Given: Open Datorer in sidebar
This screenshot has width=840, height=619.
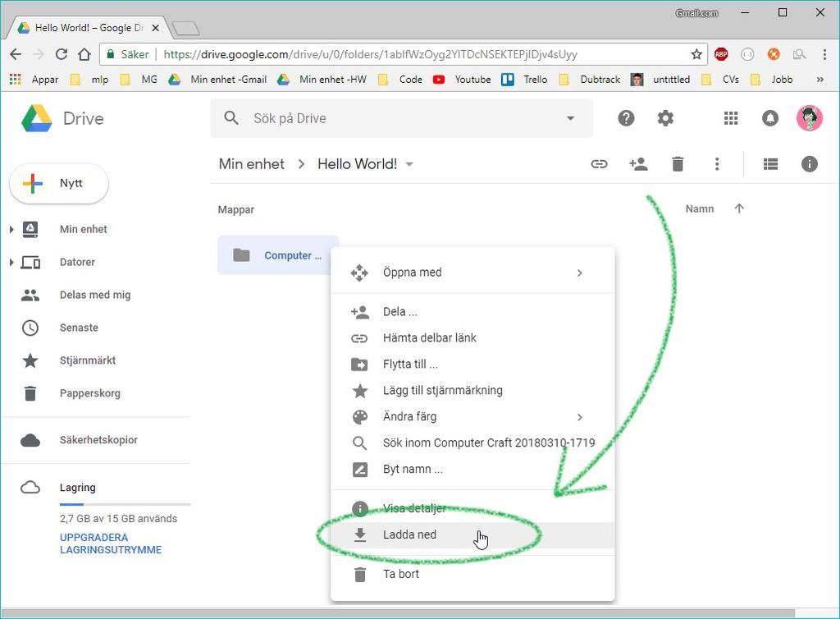Looking at the screenshot, I should point(77,262).
